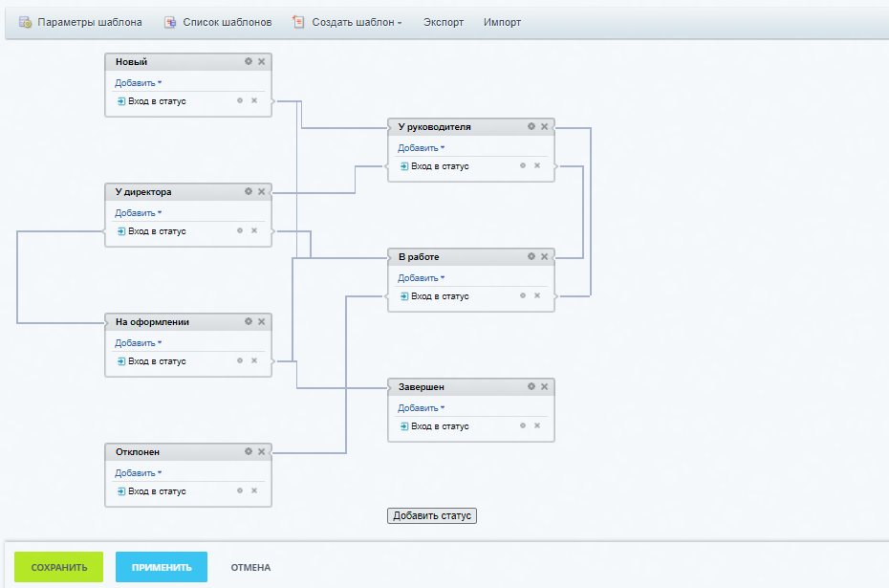This screenshot has width=889, height=588.
Task: Open settings gear of У директора status
Action: (x=249, y=191)
